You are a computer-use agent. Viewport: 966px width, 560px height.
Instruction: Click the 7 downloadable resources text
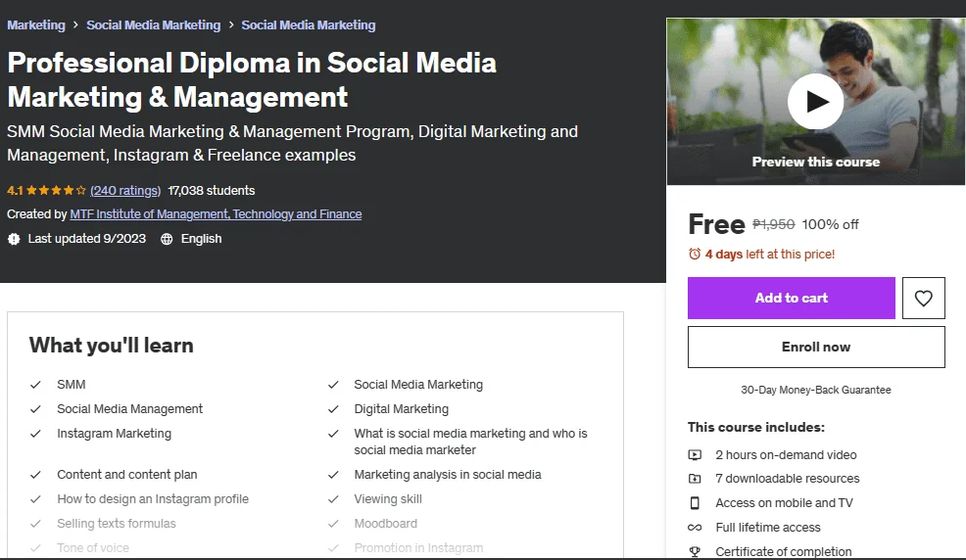tap(788, 479)
